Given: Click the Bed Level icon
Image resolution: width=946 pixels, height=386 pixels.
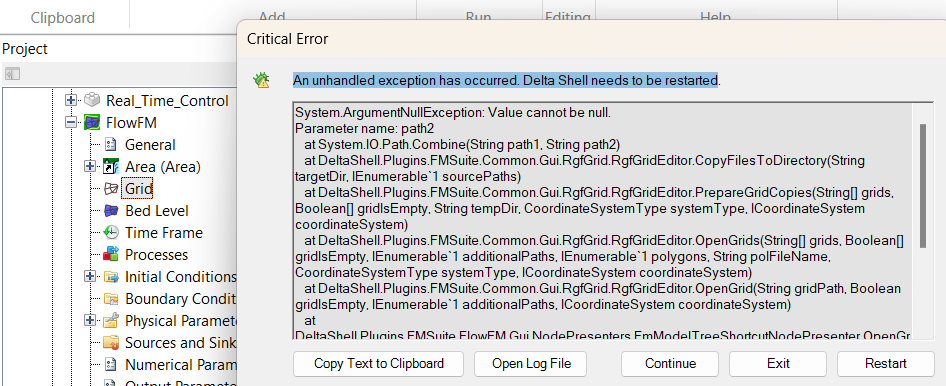Looking at the screenshot, I should tap(110, 210).
